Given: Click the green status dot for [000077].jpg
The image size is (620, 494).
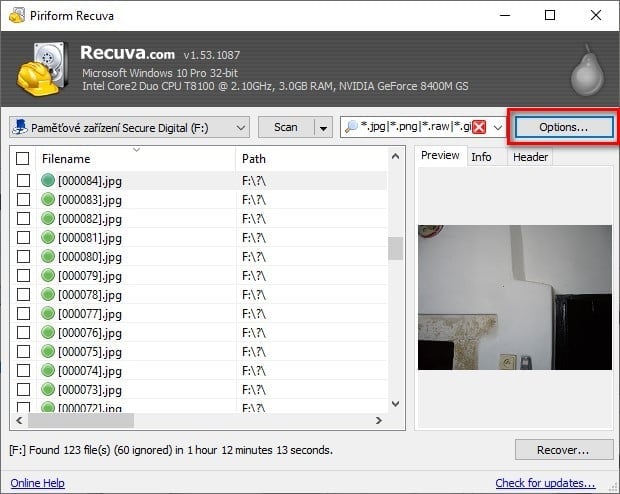Looking at the screenshot, I should pyautogui.click(x=48, y=313).
